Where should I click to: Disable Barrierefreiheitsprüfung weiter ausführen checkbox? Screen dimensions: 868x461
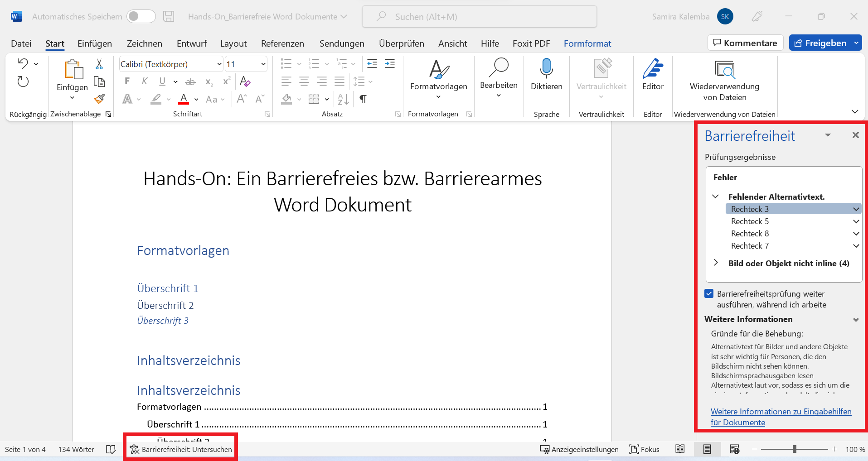point(709,293)
